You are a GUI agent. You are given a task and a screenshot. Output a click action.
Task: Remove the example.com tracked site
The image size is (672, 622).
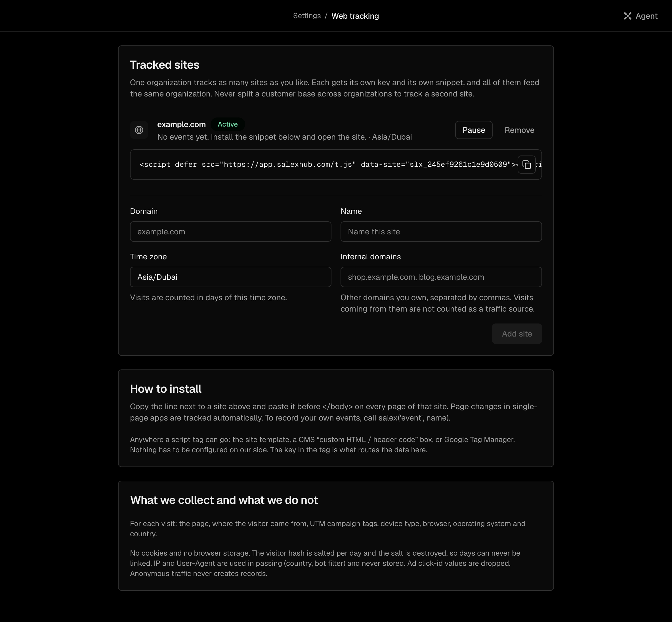(519, 130)
